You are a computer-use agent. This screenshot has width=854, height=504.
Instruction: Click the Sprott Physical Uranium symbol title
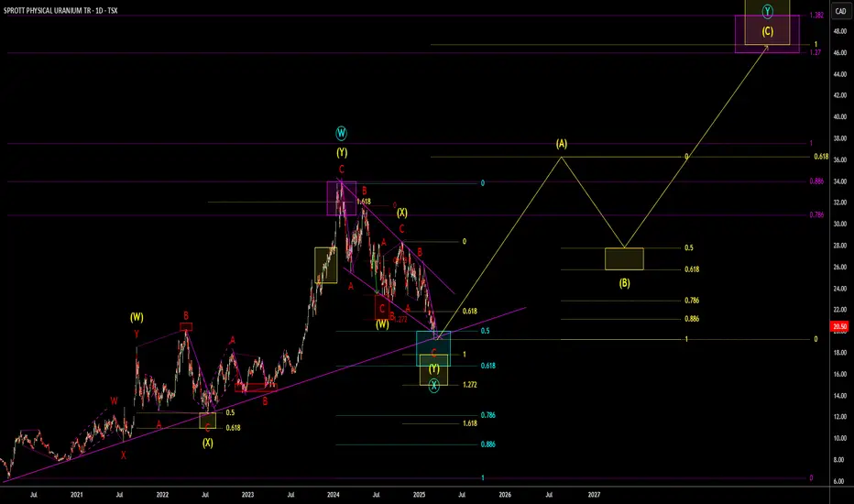tap(60, 10)
